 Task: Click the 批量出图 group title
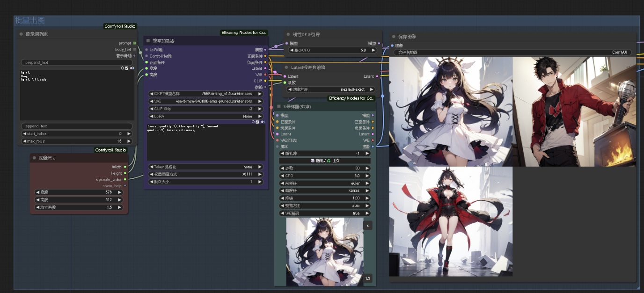point(30,21)
